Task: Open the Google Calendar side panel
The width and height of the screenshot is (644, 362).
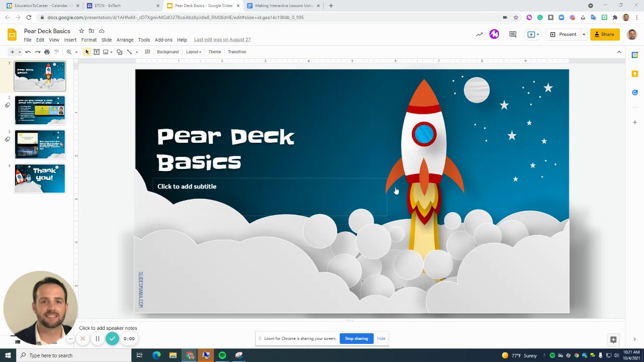Action: (x=635, y=55)
